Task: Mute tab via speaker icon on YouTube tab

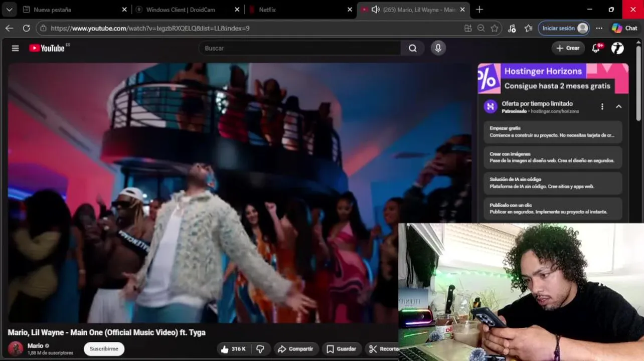Action: [375, 10]
